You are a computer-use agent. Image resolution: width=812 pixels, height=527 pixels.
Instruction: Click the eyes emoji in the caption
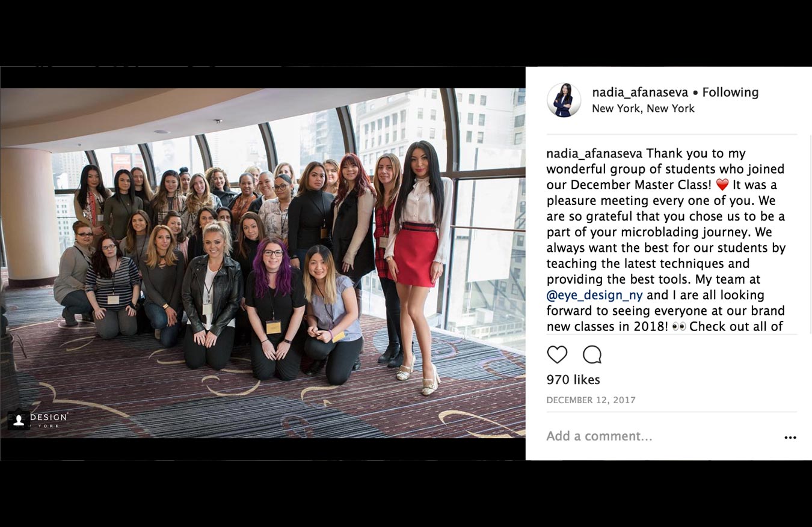679,327
